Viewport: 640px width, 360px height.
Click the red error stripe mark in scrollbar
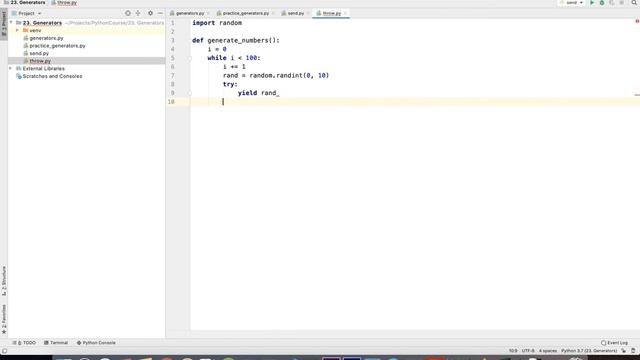coord(637,95)
